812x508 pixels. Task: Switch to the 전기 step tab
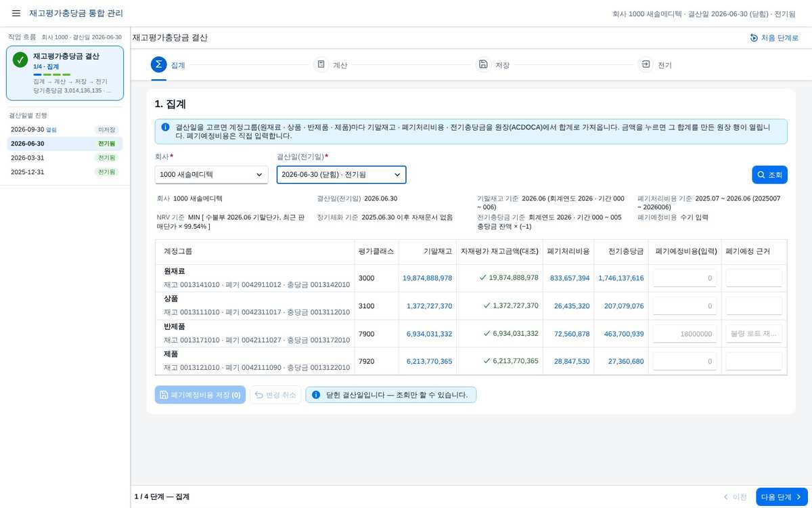656,65
